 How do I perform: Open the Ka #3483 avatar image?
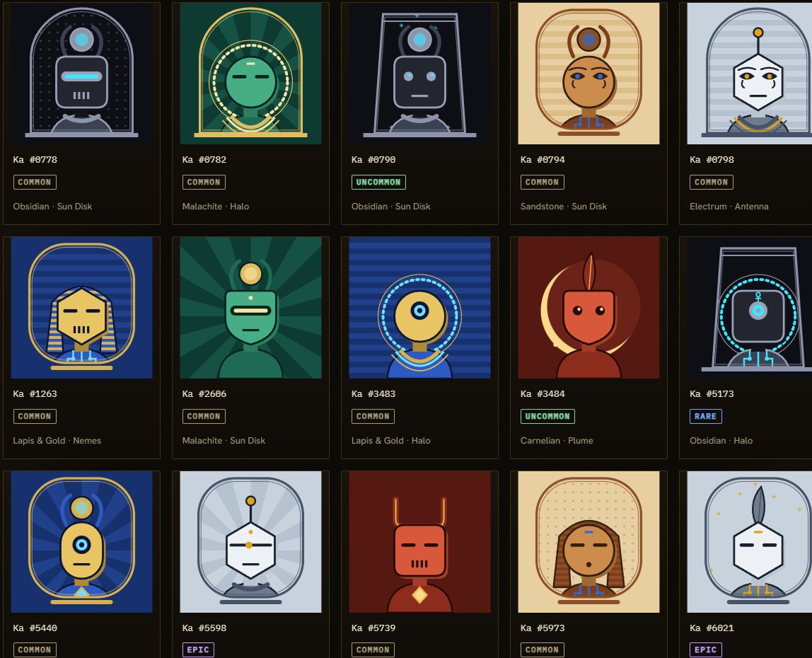420,308
